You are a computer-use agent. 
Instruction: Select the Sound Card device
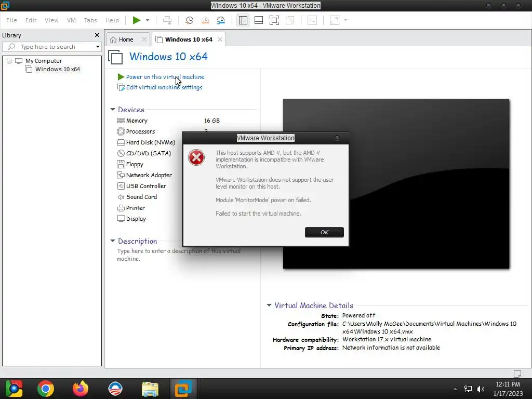coord(141,197)
